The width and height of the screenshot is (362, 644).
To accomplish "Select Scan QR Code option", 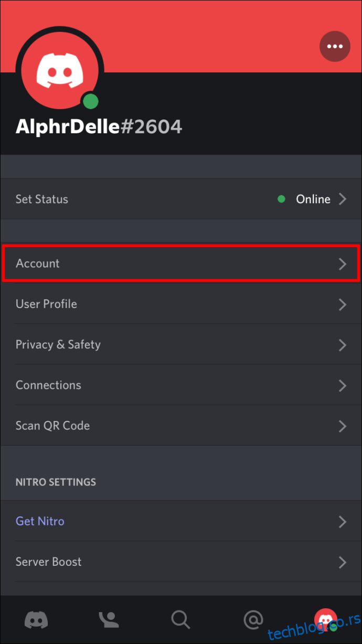I will pyautogui.click(x=181, y=426).
